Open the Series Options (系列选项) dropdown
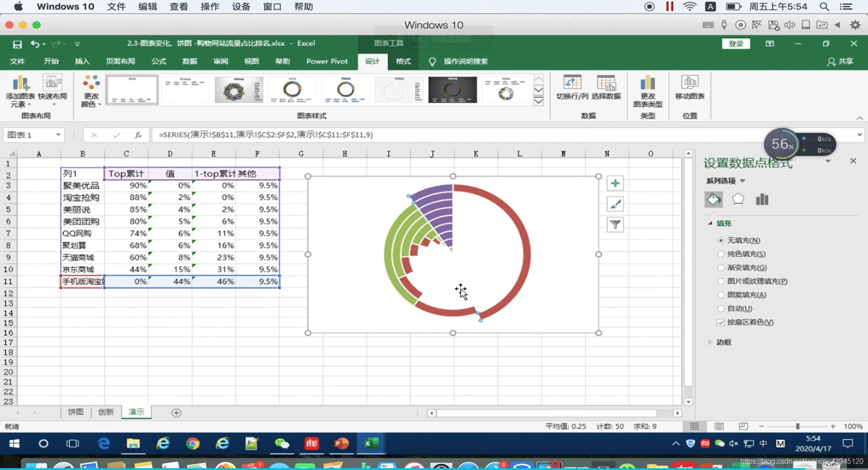868x470 pixels. (x=742, y=181)
